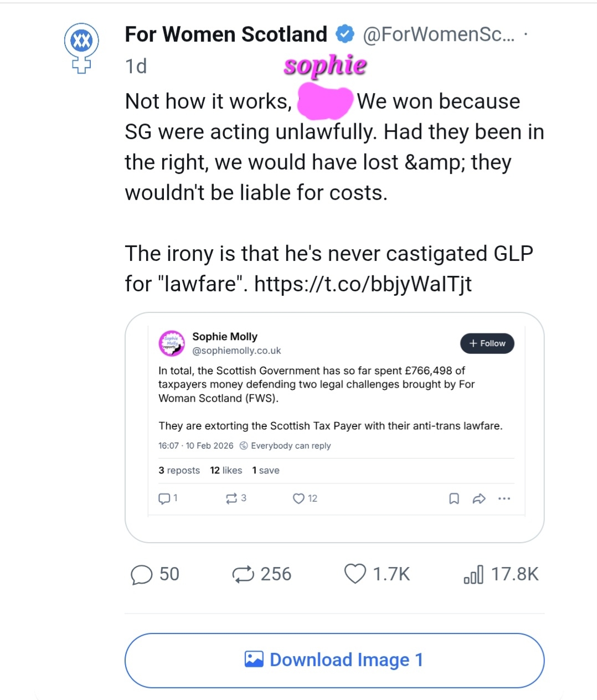The width and height of the screenshot is (597, 700).
Task: Open the quoted post's three-dot menu
Action: 504,498
